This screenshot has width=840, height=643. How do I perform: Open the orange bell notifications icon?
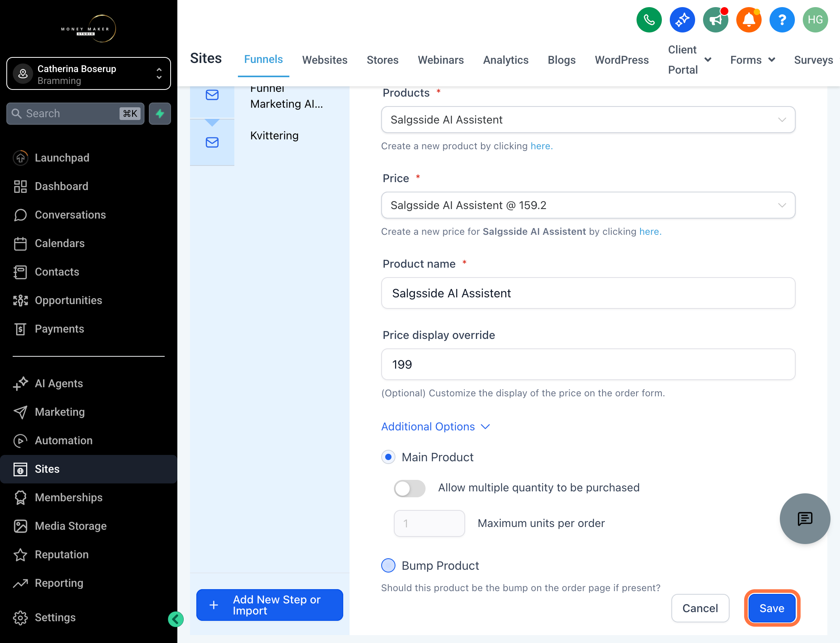[749, 20]
